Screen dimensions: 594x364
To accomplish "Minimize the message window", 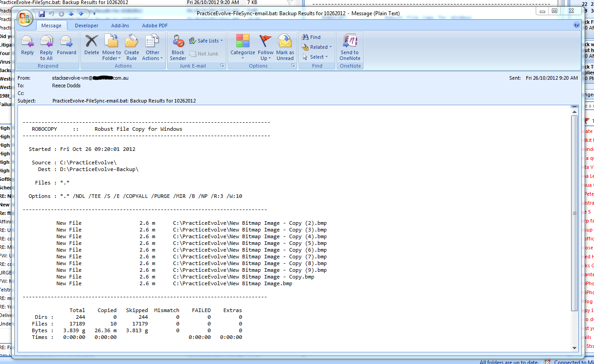I will tap(543, 11).
